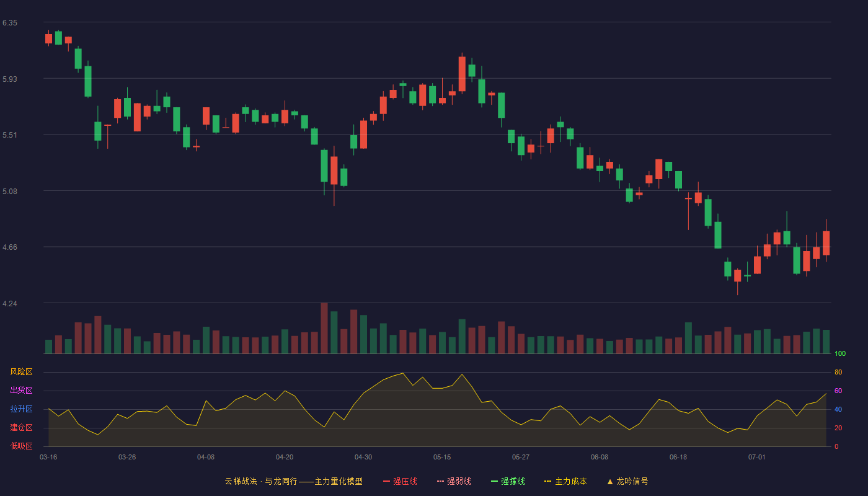Viewport: 868px width, 496px height.
Task: Select the 03-16 date label
Action: 48,457
